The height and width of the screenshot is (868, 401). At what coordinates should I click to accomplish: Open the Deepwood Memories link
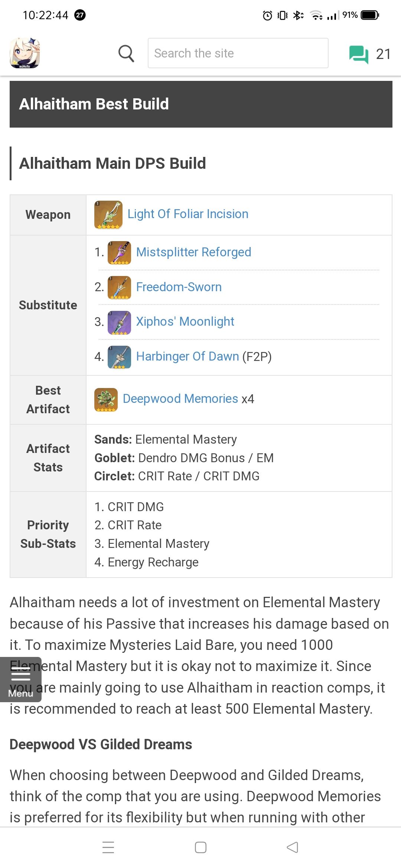pos(180,399)
